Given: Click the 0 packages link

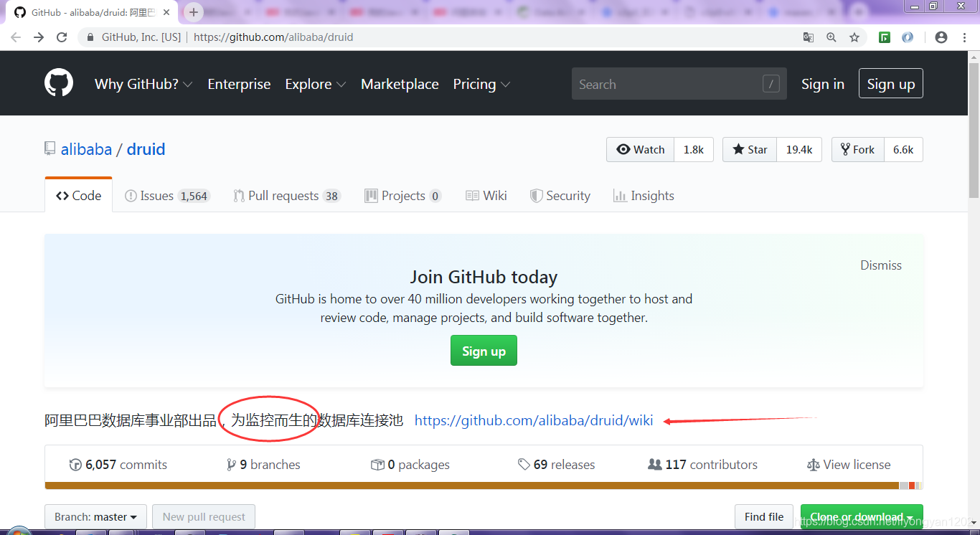Looking at the screenshot, I should (x=410, y=465).
